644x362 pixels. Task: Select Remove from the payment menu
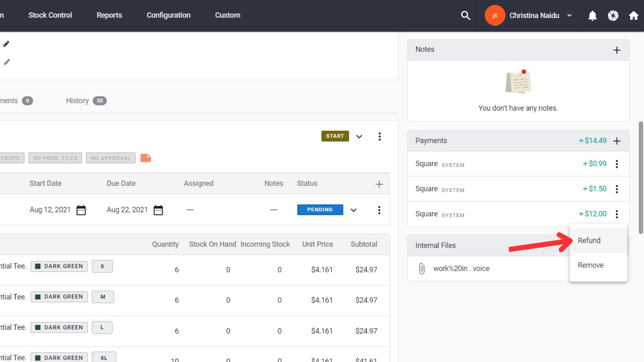[598, 265]
